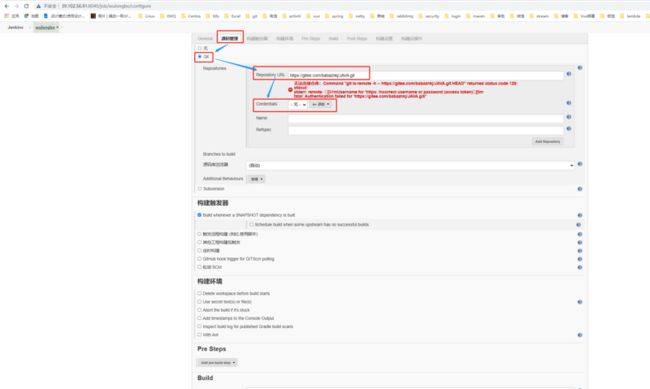The height and width of the screenshot is (389, 650).
Task: Enable GitHub hook trigger for GITScm polling
Action: tap(199, 259)
